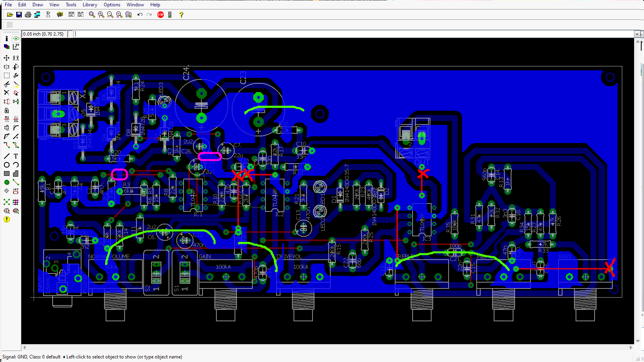Select the Move tool
Viewport: 644px width, 362px height.
[7, 57]
